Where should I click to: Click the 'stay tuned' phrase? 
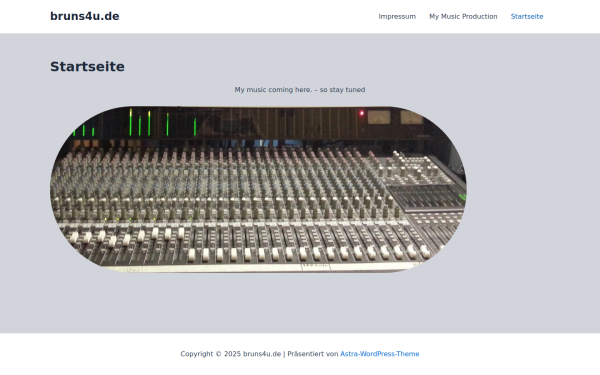pos(347,90)
